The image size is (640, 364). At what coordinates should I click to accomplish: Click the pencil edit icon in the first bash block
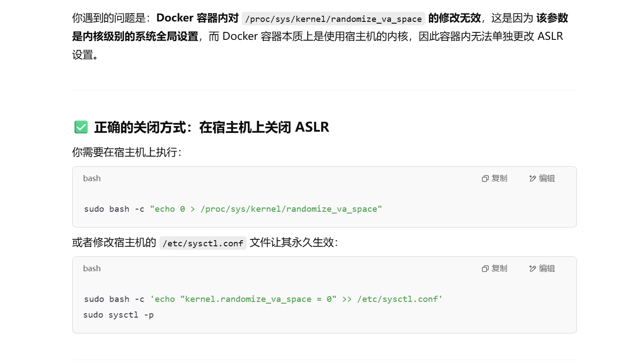coord(532,178)
